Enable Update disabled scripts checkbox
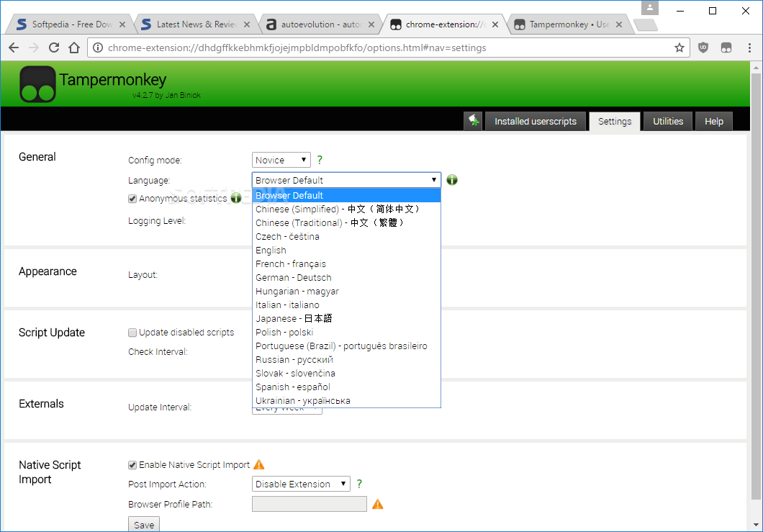 coord(132,333)
